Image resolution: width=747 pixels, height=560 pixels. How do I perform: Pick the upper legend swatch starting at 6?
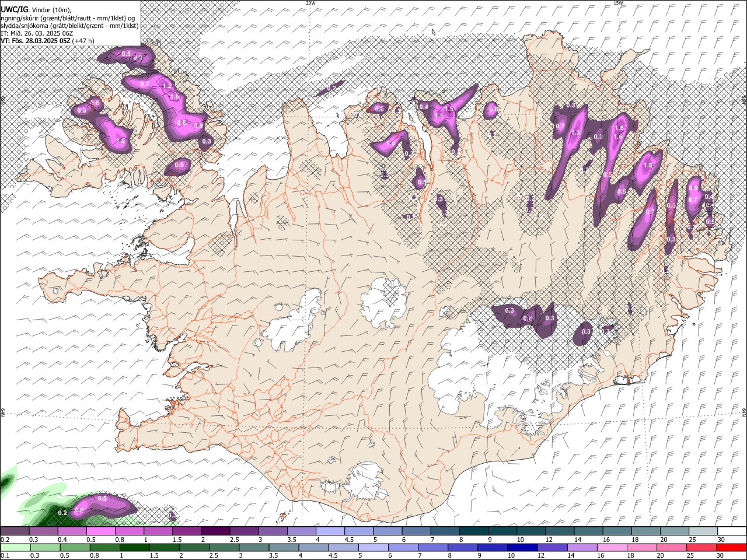click(x=416, y=531)
